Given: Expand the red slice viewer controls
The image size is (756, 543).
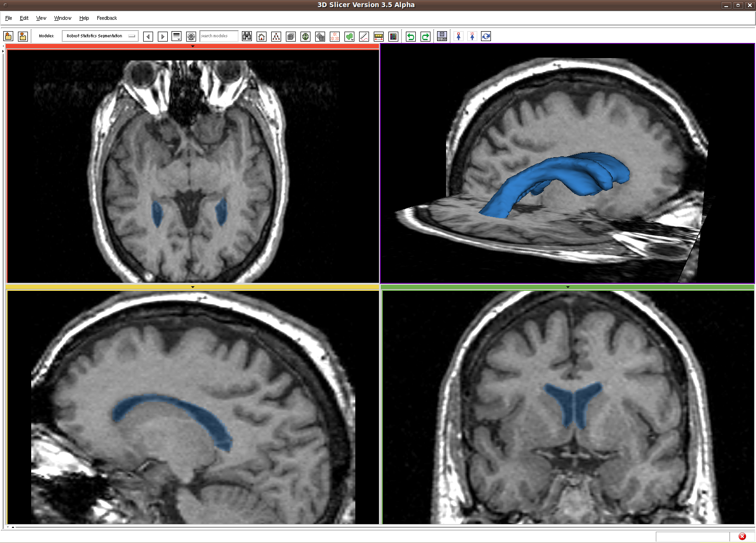Looking at the screenshot, I should pyautogui.click(x=192, y=46).
